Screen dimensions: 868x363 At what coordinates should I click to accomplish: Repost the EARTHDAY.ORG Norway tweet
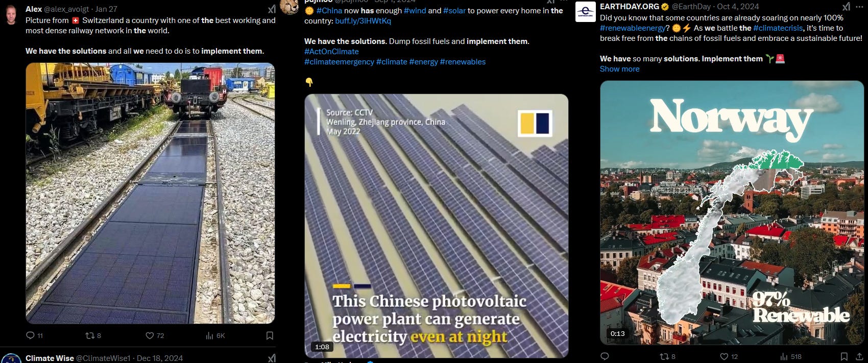point(667,356)
